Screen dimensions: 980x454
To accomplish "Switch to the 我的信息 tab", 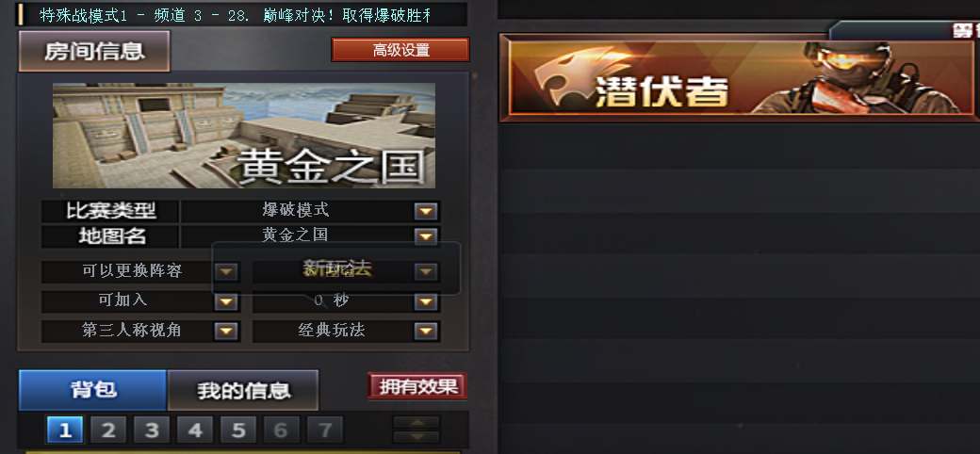I will (243, 390).
